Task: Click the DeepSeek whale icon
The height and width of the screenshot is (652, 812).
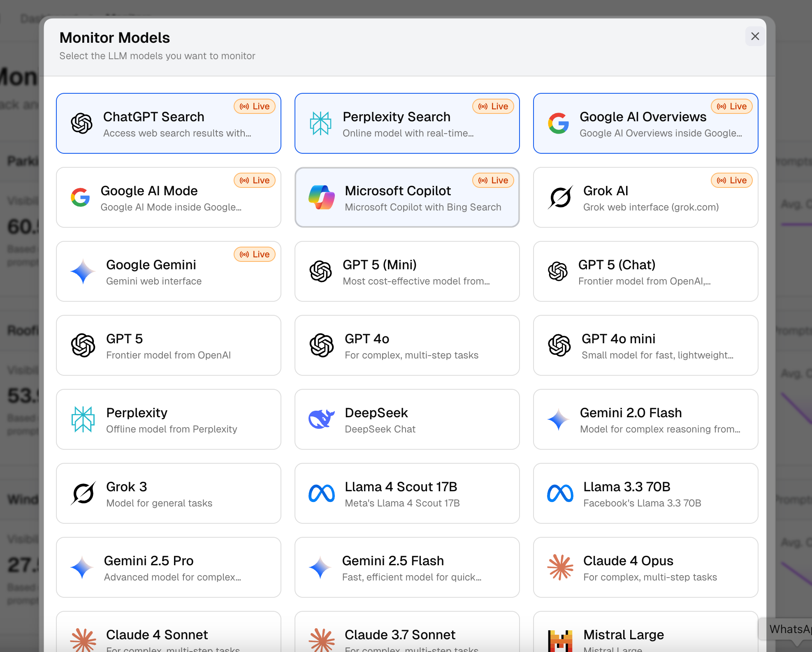Action: click(321, 419)
